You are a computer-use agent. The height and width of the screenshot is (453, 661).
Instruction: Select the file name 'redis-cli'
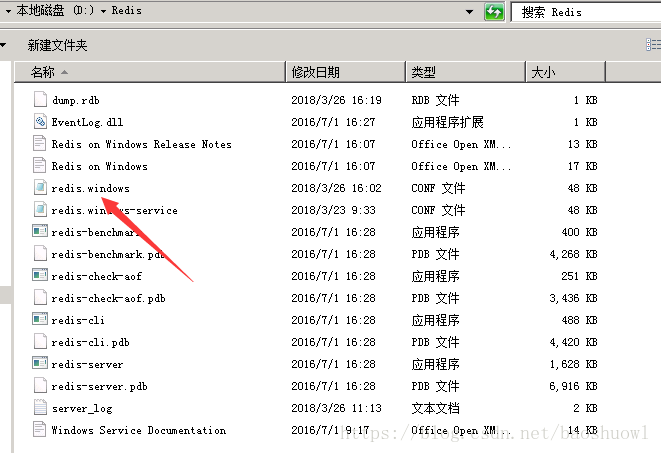[78, 320]
